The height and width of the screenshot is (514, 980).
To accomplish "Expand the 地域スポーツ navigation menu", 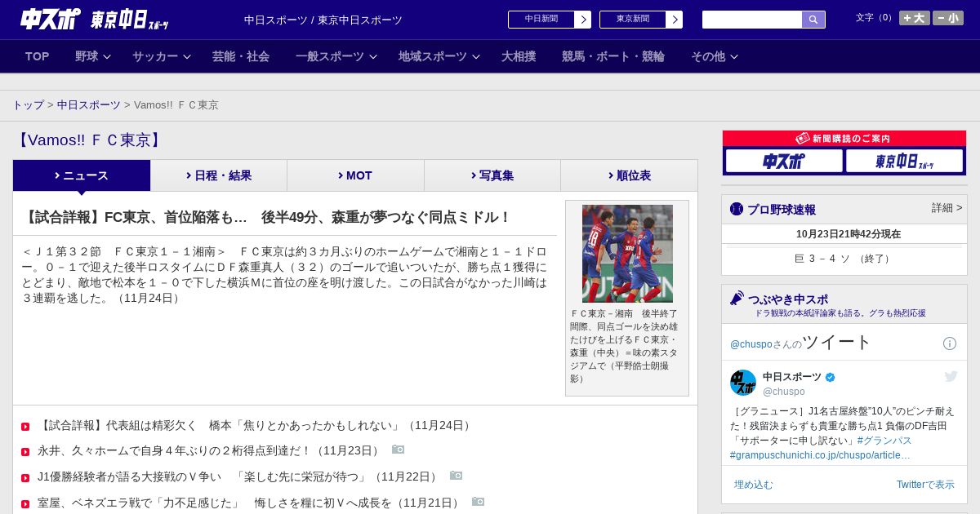I will (439, 56).
